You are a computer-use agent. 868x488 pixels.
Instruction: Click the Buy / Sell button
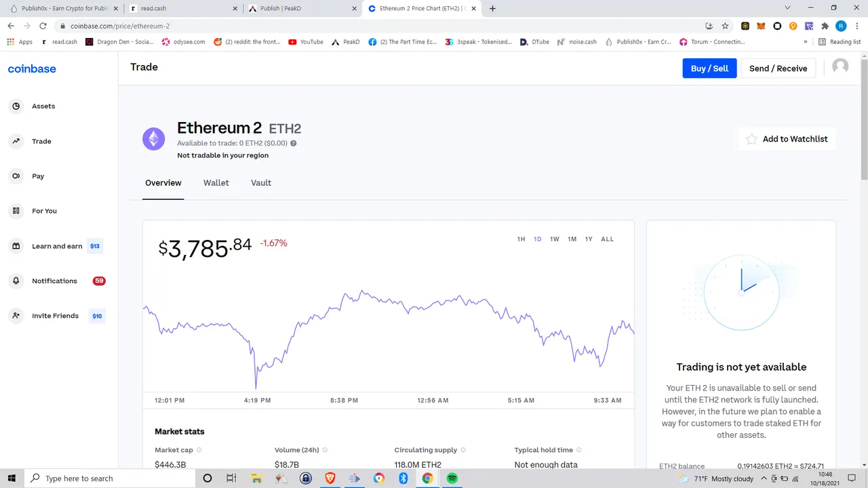(709, 68)
